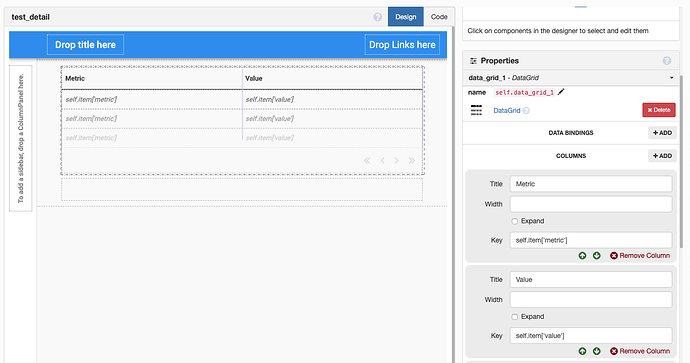Go to next page of data grid
Viewport: 690px width, 363px height.
tap(396, 161)
